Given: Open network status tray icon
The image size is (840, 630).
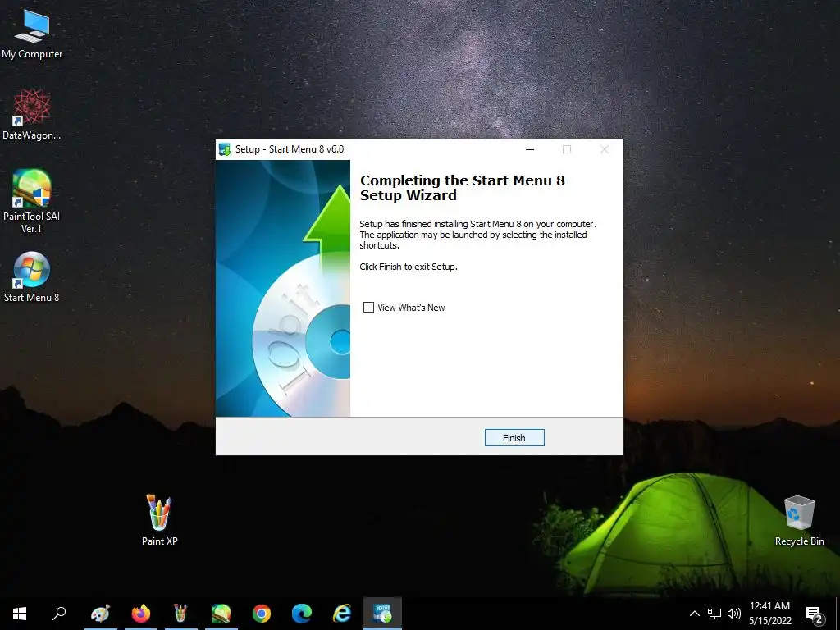Looking at the screenshot, I should coord(714,614).
